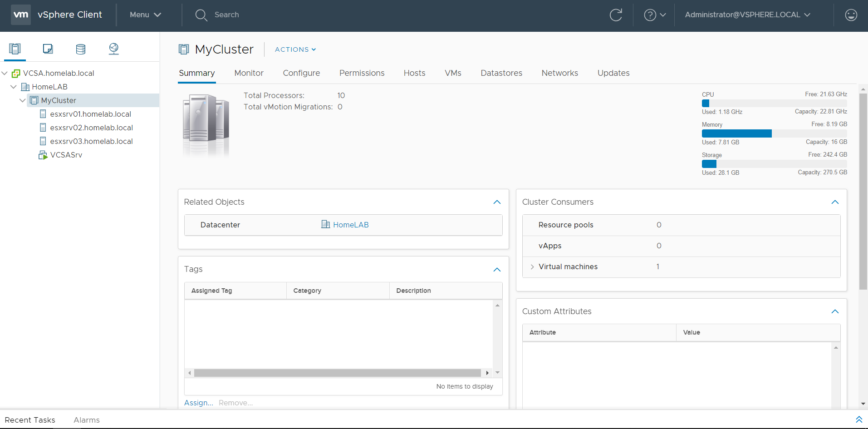Click the search magnifier icon
This screenshot has width=868, height=429.
coord(201,15)
